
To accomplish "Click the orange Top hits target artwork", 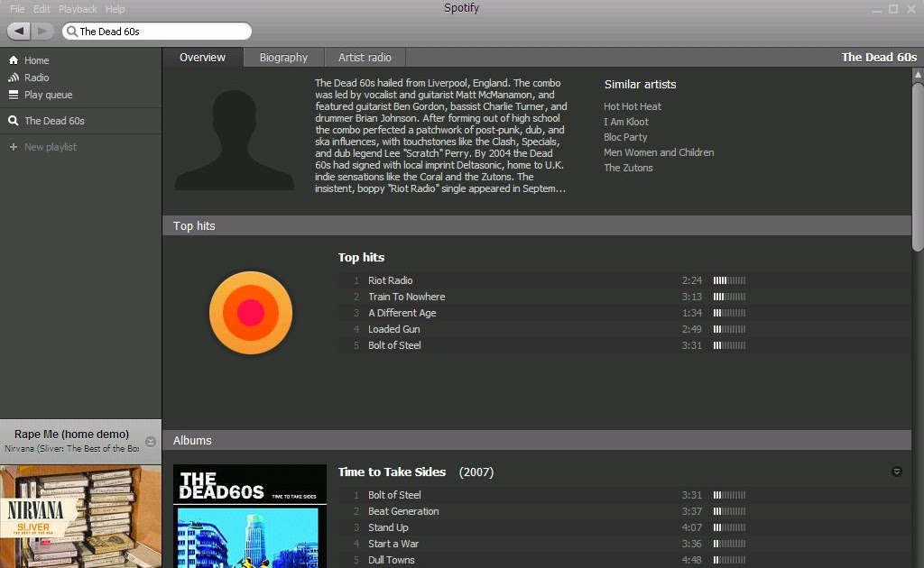I will click(x=251, y=313).
